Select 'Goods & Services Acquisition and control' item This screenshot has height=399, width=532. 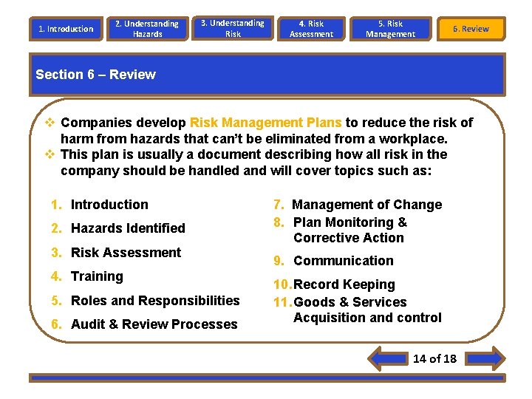(367, 310)
